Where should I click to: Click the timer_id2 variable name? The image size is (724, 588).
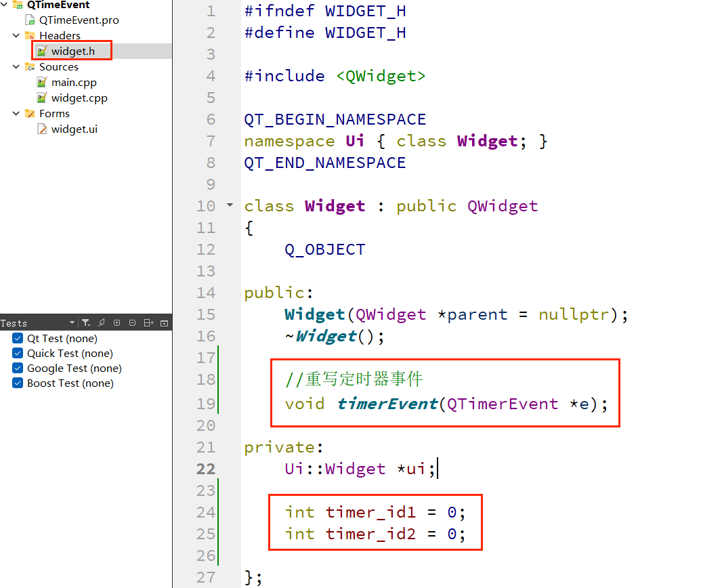(x=370, y=534)
